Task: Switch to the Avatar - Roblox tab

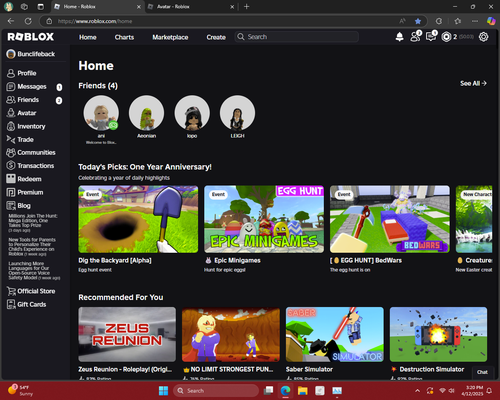Action: [x=191, y=7]
